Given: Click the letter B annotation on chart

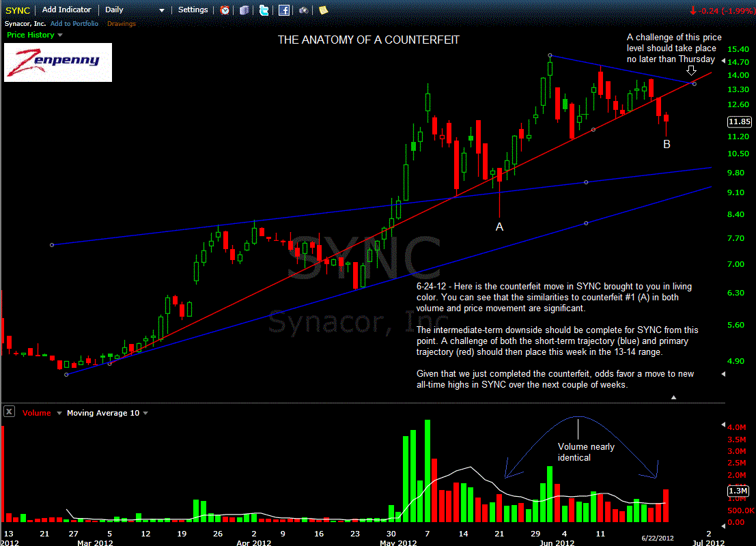Looking at the screenshot, I should pyautogui.click(x=667, y=144).
